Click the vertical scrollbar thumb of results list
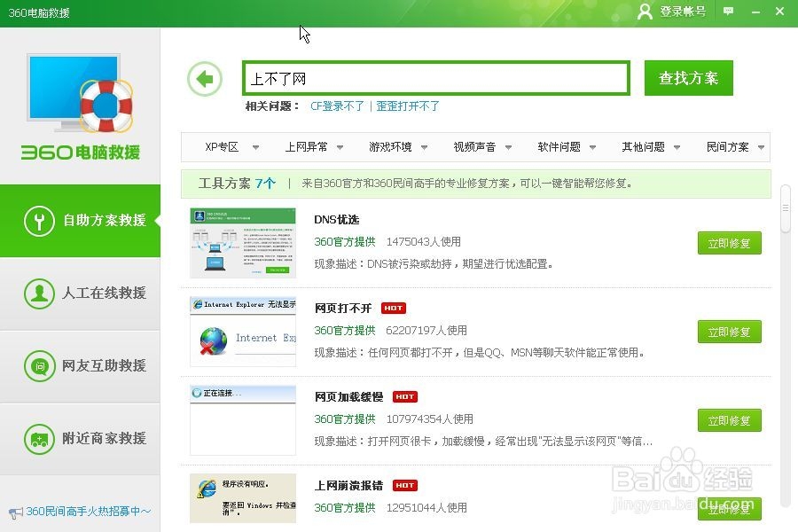Viewport: 798px width, 532px height. point(786,208)
